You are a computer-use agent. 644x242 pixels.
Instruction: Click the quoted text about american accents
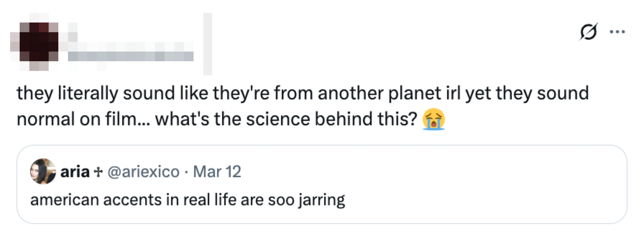(187, 198)
